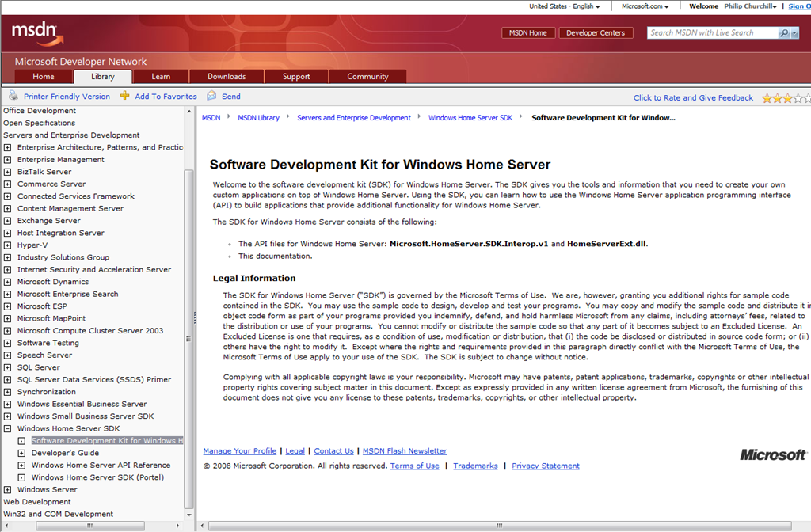The width and height of the screenshot is (811, 532).
Task: Expand the Exchange Server node
Action: [x=7, y=222]
